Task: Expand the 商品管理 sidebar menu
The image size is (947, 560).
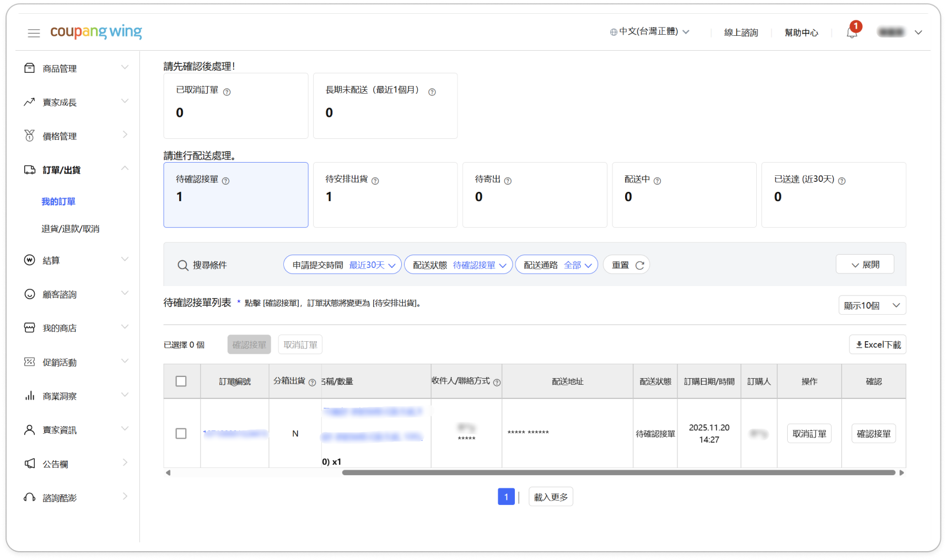Action: (76, 68)
